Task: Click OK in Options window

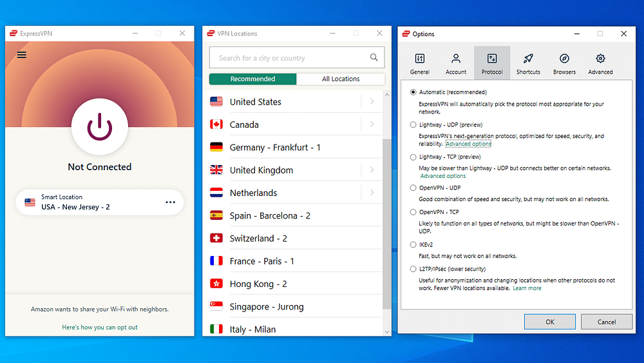Action: pos(549,322)
